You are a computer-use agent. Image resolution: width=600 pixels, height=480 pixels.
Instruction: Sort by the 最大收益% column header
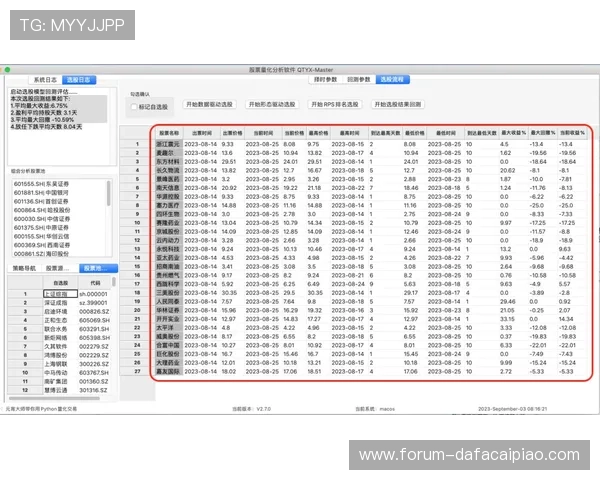tap(513, 133)
